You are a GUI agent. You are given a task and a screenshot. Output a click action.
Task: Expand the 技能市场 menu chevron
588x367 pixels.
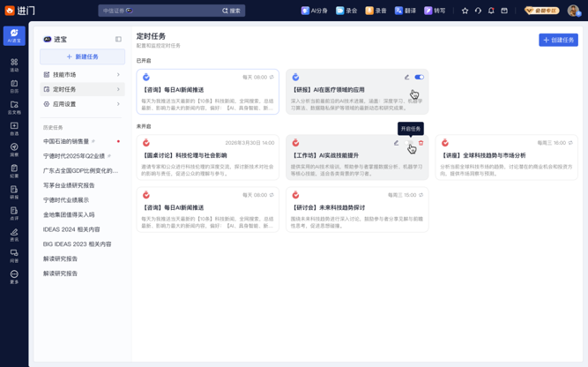point(118,75)
